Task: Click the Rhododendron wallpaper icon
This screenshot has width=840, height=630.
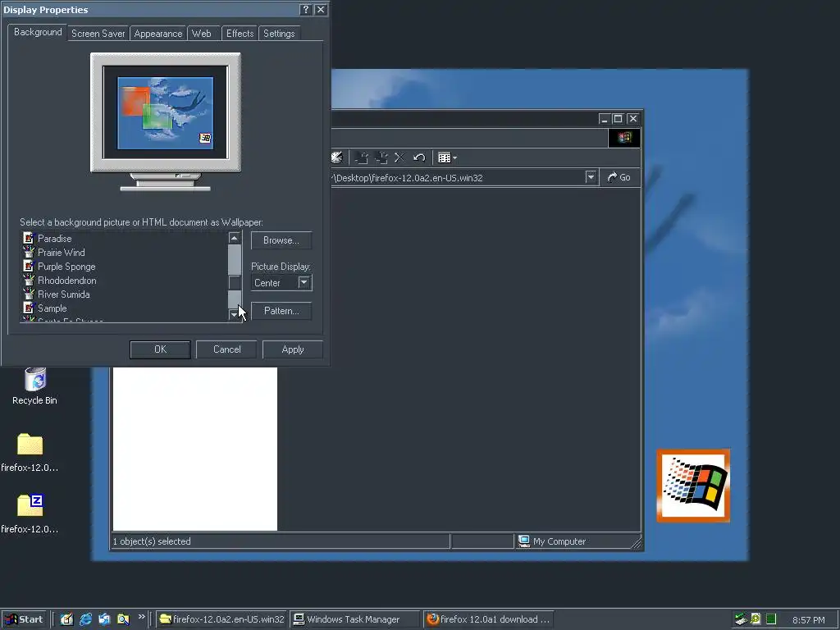Action: pos(29,281)
